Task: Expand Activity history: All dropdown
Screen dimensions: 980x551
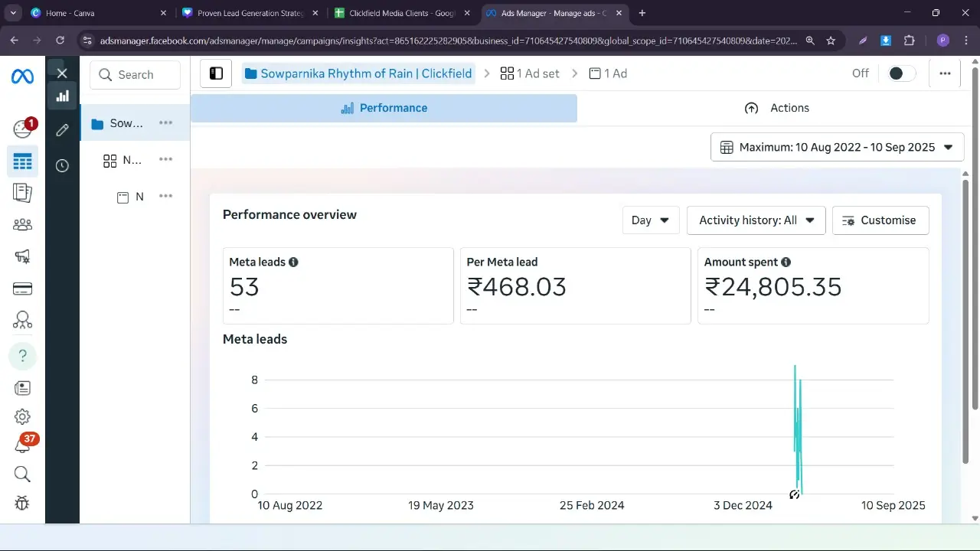Action: coord(756,220)
